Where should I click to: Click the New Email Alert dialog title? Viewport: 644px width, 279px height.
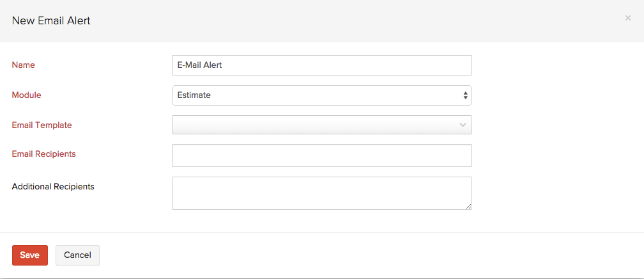click(x=51, y=21)
